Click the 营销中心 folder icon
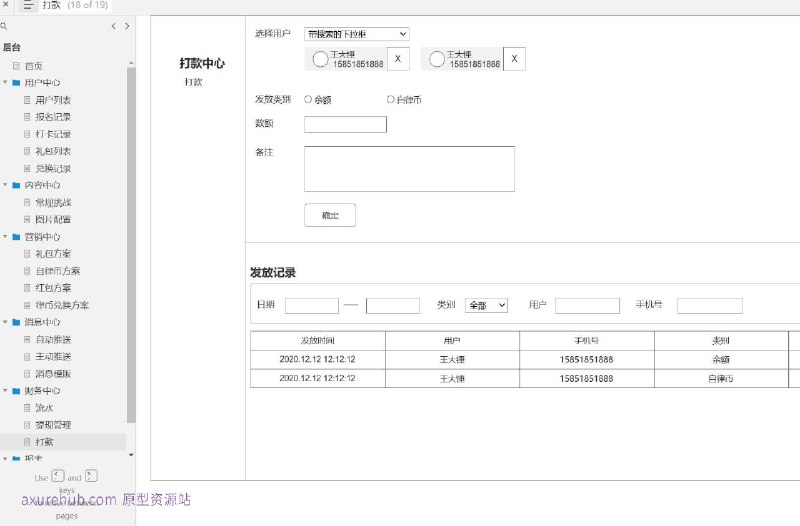Screen dimensions: 800x526 16,237
